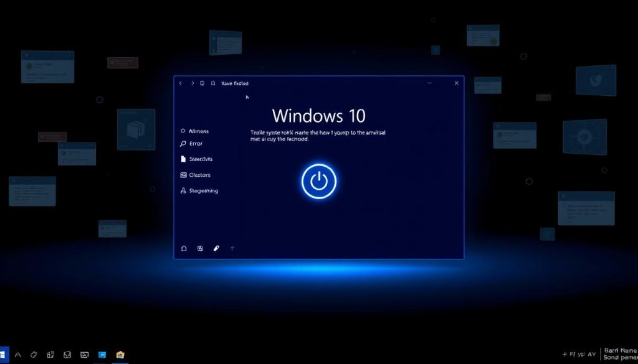Select Error in the sidebar
The width and height of the screenshot is (638, 364).
(x=196, y=144)
